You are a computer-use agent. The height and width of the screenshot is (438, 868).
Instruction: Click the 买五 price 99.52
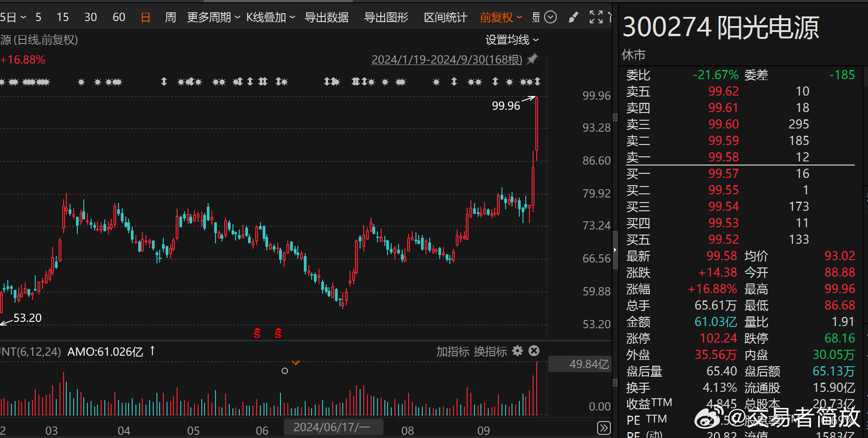pos(723,239)
